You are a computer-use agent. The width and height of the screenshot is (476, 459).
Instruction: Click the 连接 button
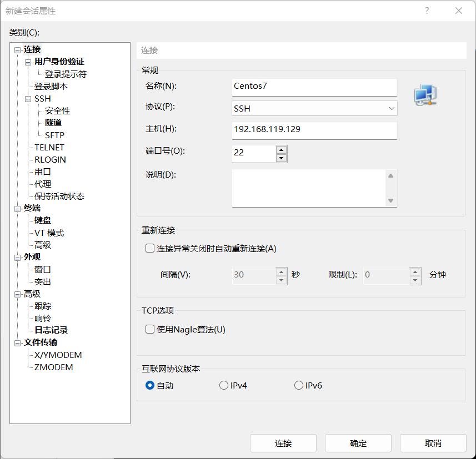(x=283, y=443)
